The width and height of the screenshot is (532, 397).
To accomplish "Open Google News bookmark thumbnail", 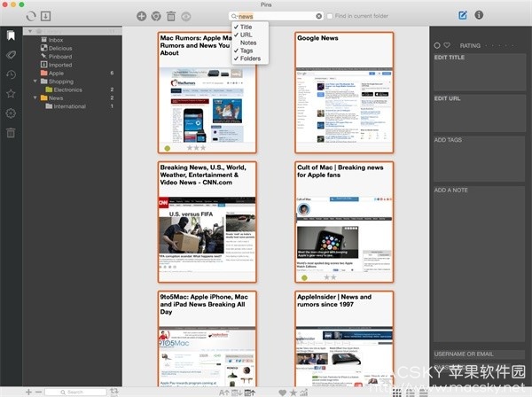I will pyautogui.click(x=344, y=105).
